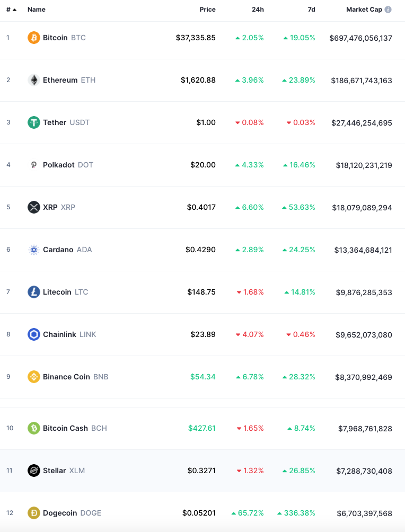Click the Ethereum diamond logo icon
This screenshot has width=405, height=532.
point(33,80)
